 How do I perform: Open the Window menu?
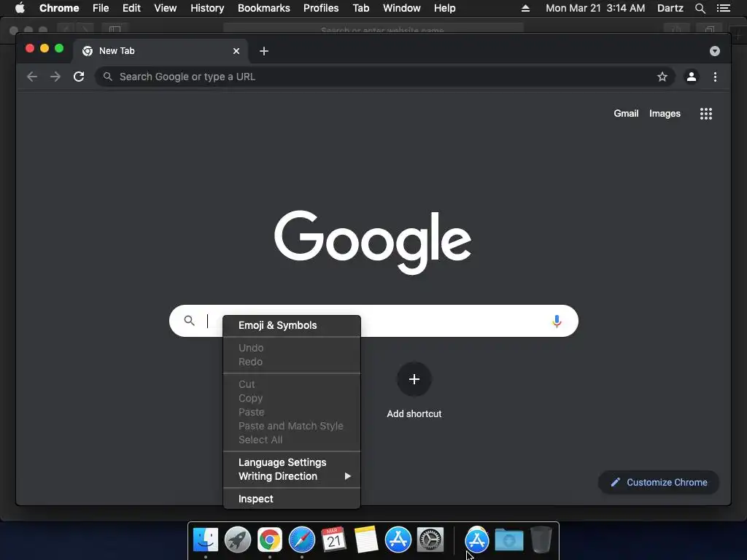(x=402, y=8)
